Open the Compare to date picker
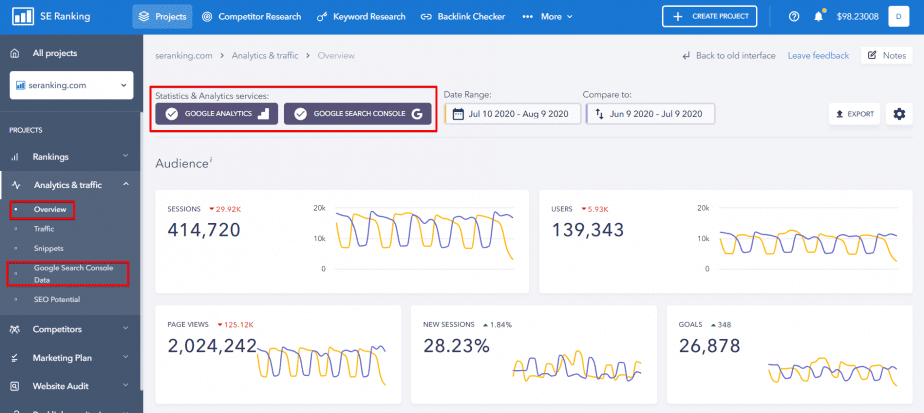Screen dimensions: 924x413 [x=651, y=114]
